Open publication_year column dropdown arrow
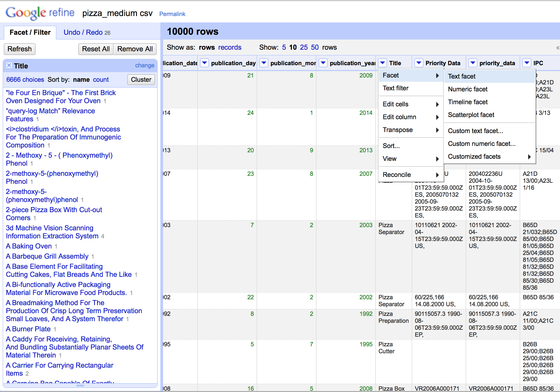The height and width of the screenshot is (392, 560). click(x=323, y=63)
